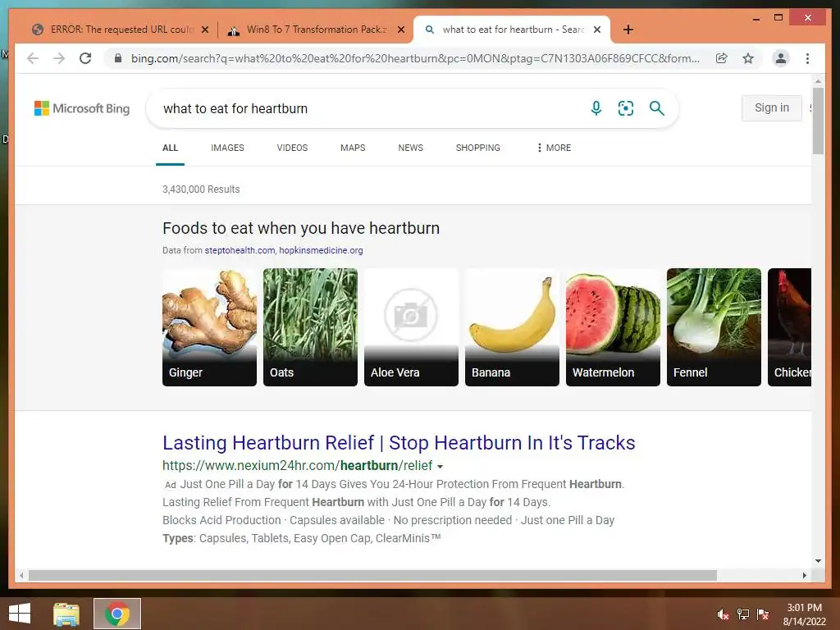Expand the nexium24hr URL dropdown arrow
The height and width of the screenshot is (630, 840).
point(441,467)
